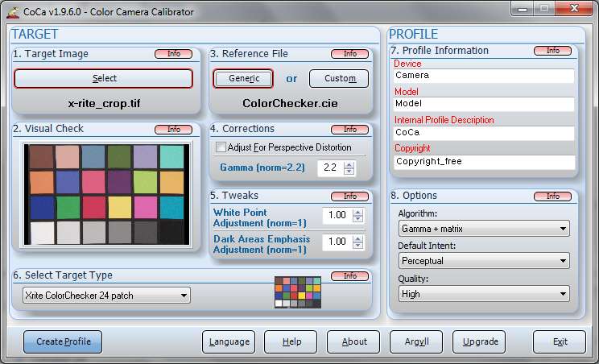Click Select to choose target image

tap(104, 78)
